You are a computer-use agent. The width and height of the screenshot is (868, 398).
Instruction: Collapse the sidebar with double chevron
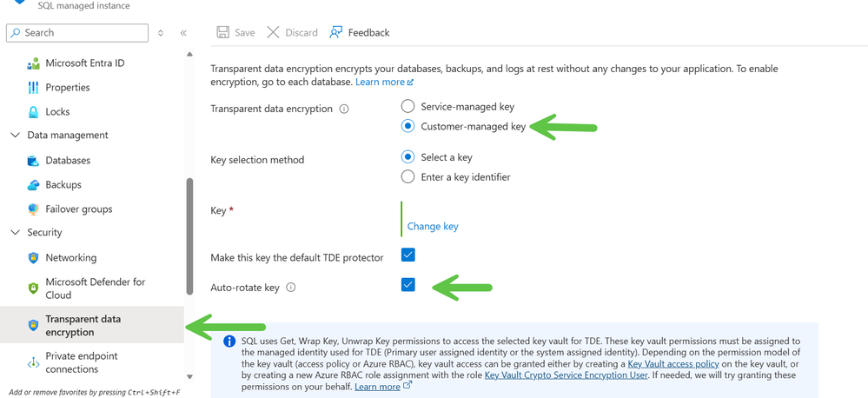(x=184, y=33)
